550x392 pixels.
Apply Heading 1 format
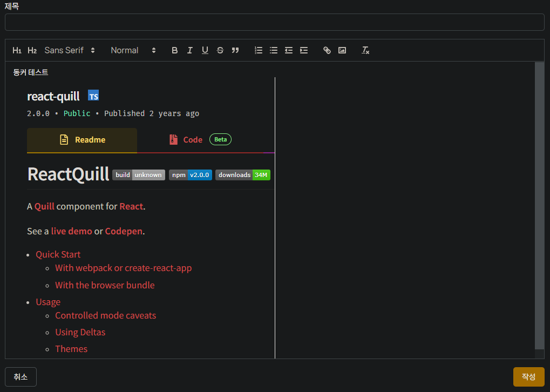click(17, 51)
